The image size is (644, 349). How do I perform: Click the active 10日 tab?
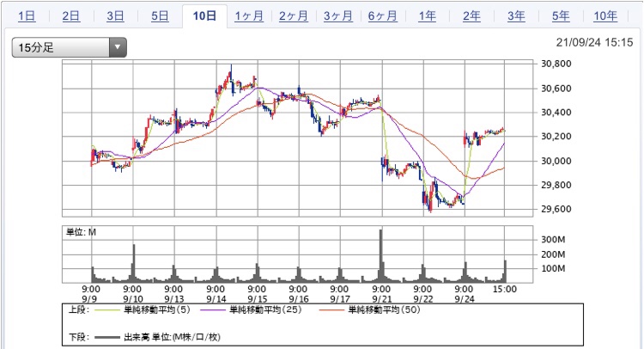click(204, 16)
